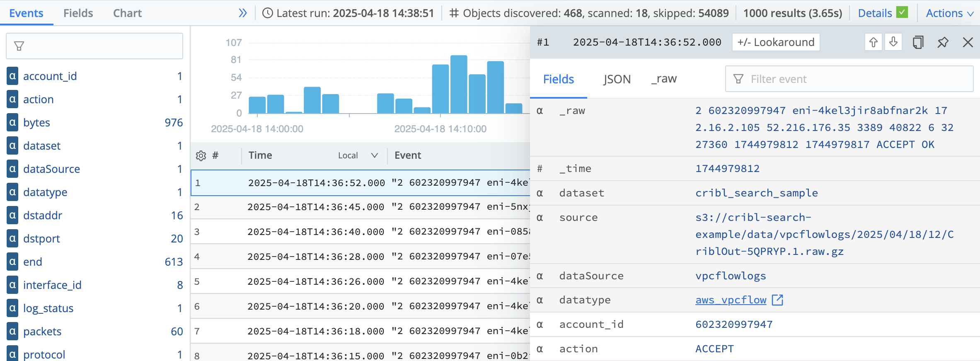
Task: Close the event details panel
Action: 968,42
